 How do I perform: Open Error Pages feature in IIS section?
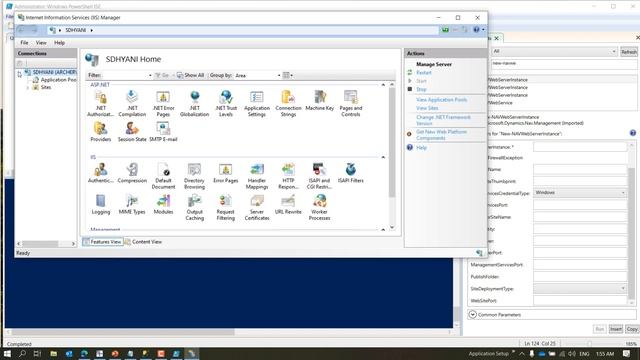point(226,173)
